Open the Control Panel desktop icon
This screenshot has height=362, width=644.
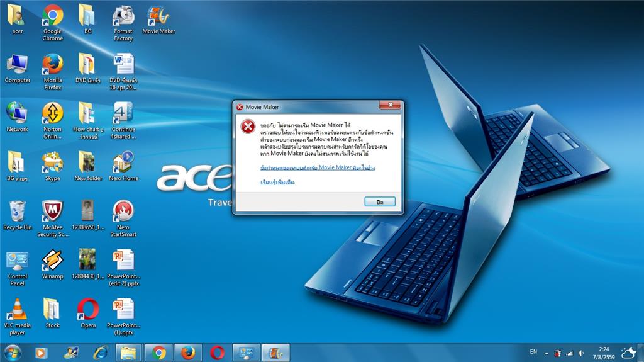(17, 268)
